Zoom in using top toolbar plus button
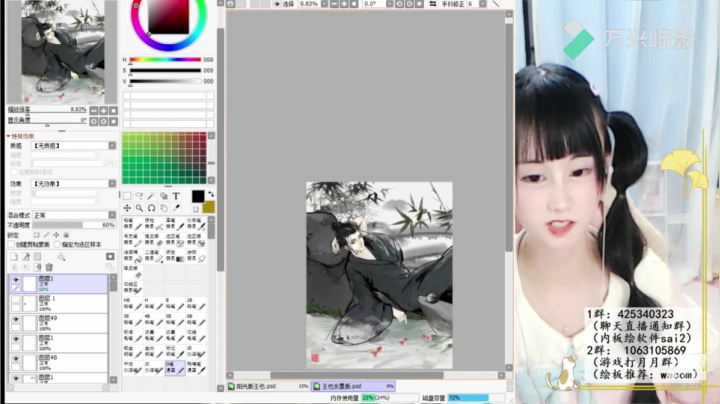This screenshot has width=720, height=404. click(344, 4)
